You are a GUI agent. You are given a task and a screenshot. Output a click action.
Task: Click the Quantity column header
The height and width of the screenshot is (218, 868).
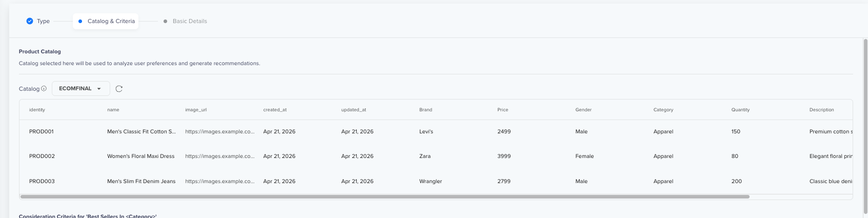(x=740, y=110)
